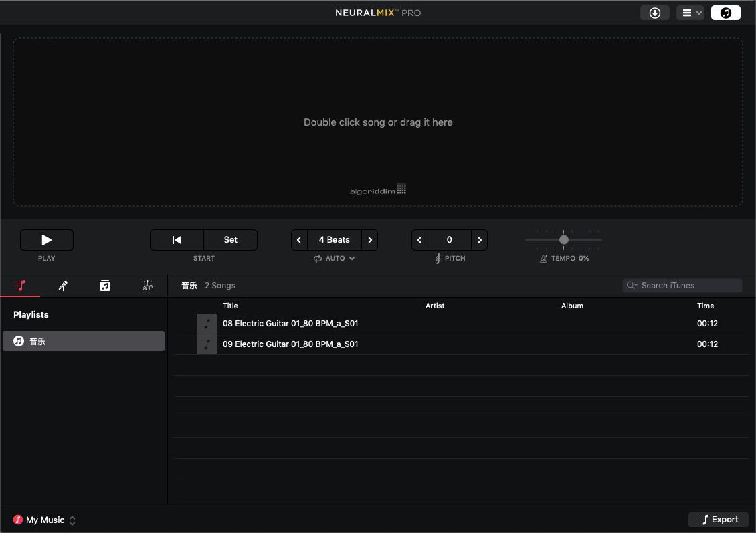This screenshot has height=533, width=756.
Task: Decrease loop length from 4 Beats
Action: pyautogui.click(x=299, y=240)
